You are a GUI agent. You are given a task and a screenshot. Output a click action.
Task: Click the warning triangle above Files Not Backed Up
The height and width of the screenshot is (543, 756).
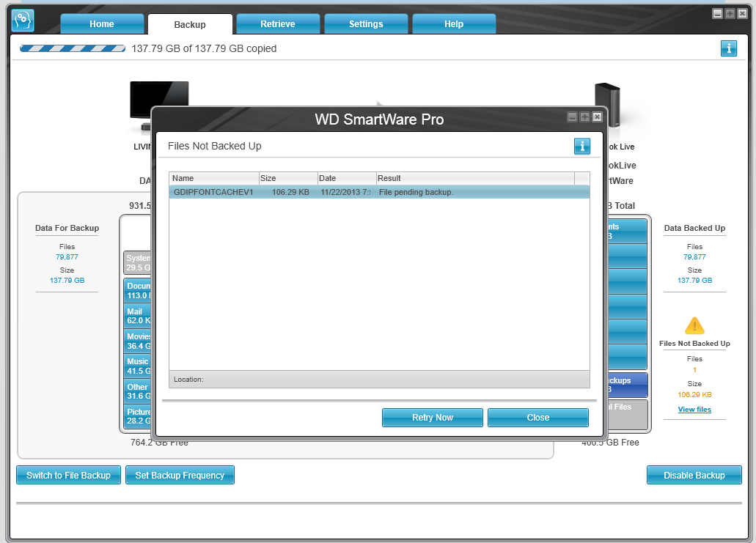[694, 325]
